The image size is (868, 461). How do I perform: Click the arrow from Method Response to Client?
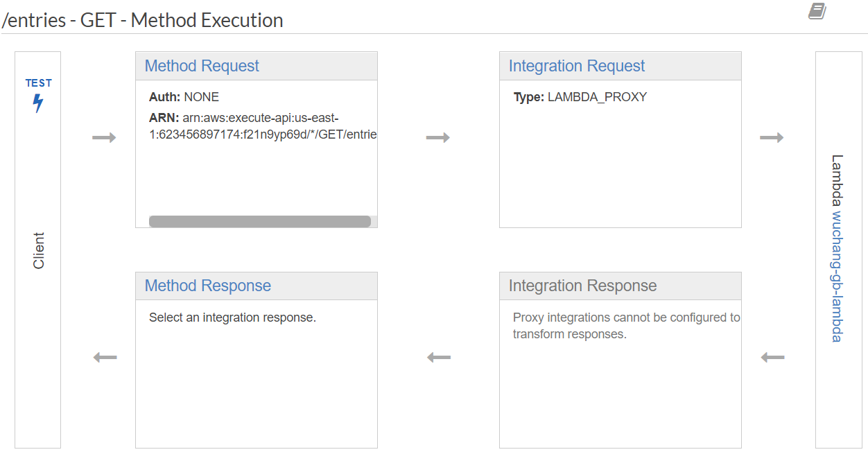tap(105, 358)
